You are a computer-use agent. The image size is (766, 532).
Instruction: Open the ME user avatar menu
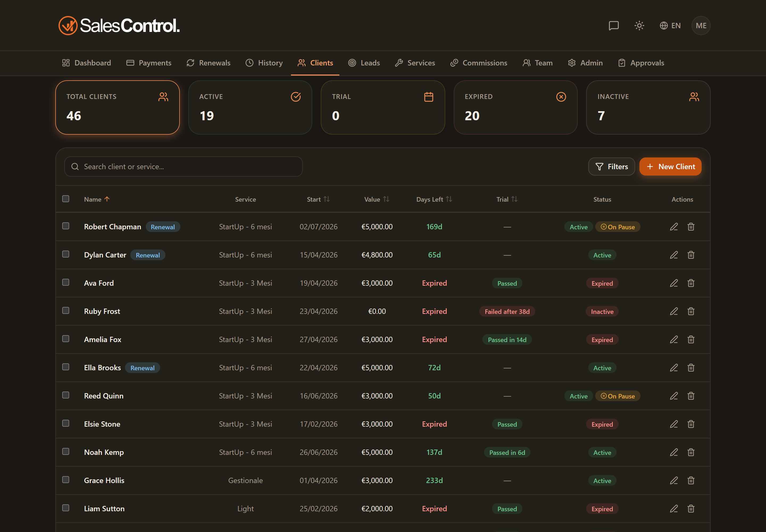point(701,26)
